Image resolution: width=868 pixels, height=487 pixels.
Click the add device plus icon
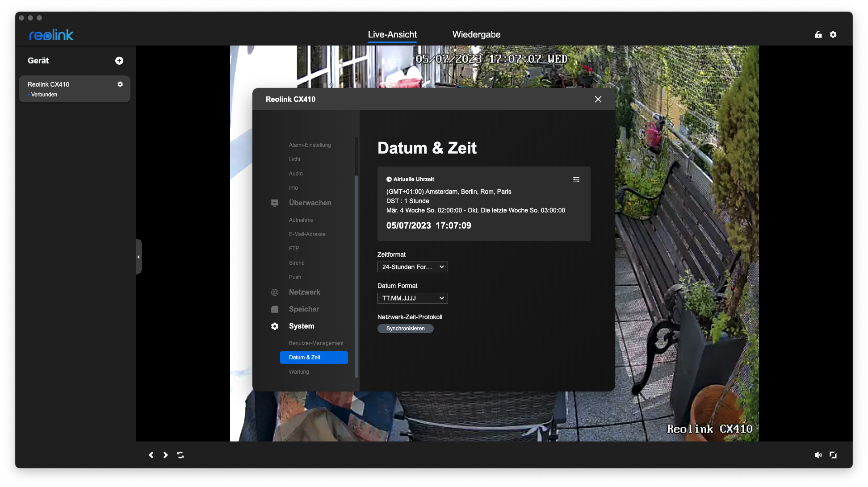(119, 61)
